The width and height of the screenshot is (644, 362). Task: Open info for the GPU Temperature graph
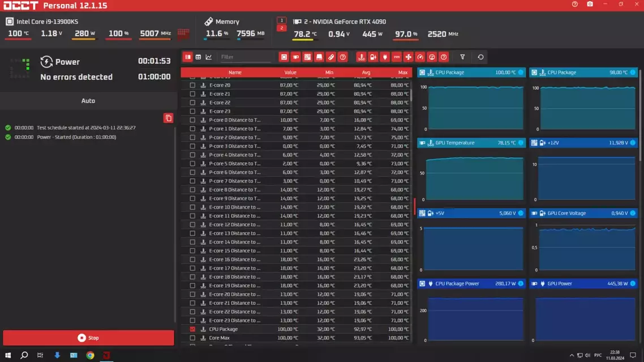(x=521, y=143)
